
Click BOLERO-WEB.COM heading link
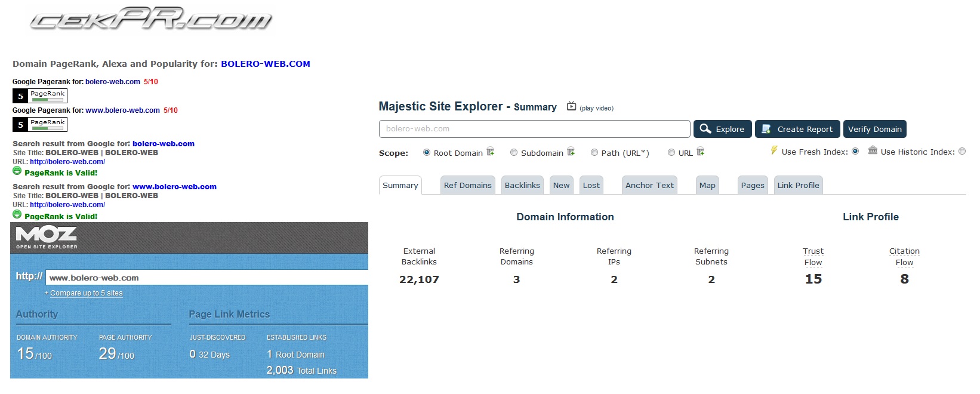pyautogui.click(x=266, y=64)
